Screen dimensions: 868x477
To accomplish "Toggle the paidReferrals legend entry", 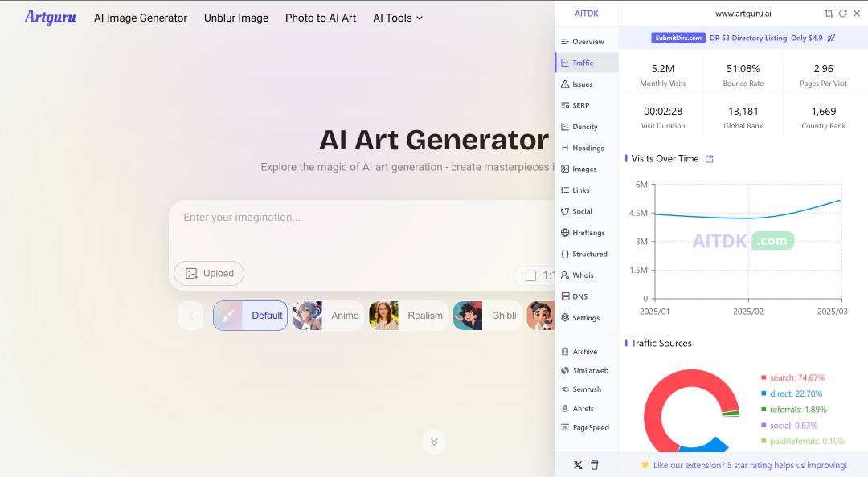I will pyautogui.click(x=803, y=441).
